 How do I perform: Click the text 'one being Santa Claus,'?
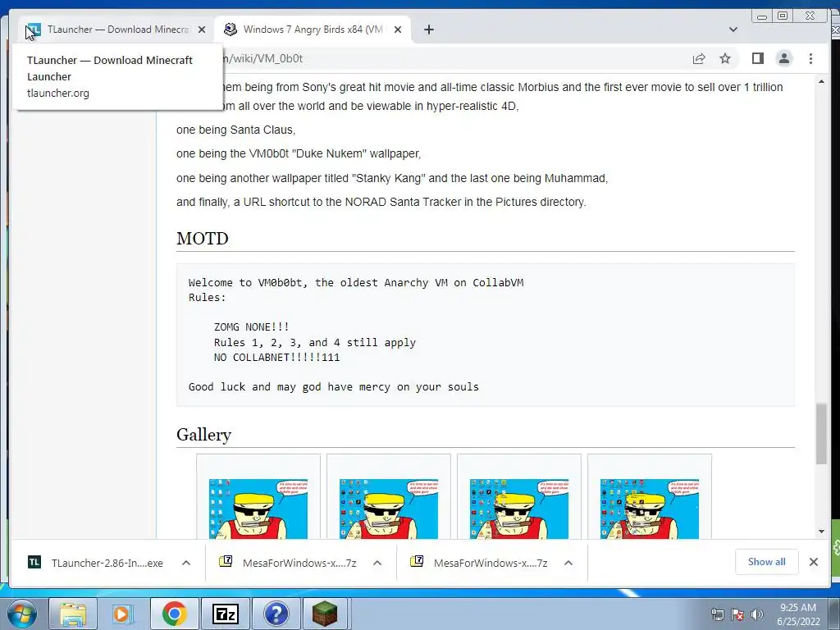pos(235,130)
